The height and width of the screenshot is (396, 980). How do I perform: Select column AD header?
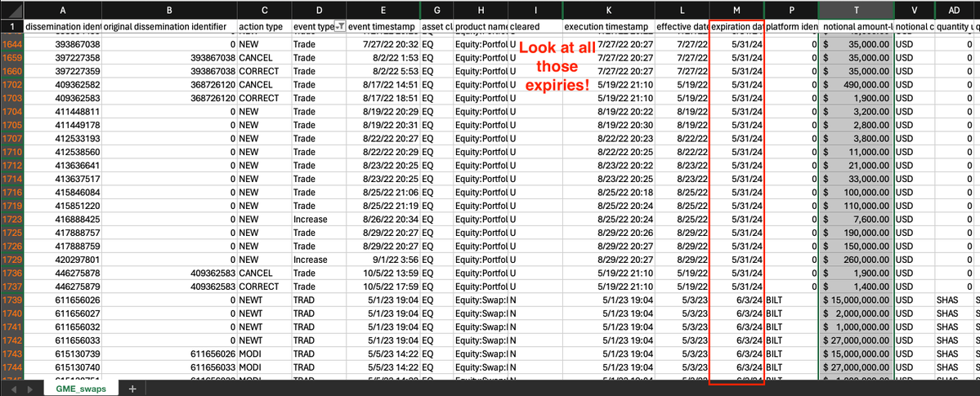[x=953, y=9]
